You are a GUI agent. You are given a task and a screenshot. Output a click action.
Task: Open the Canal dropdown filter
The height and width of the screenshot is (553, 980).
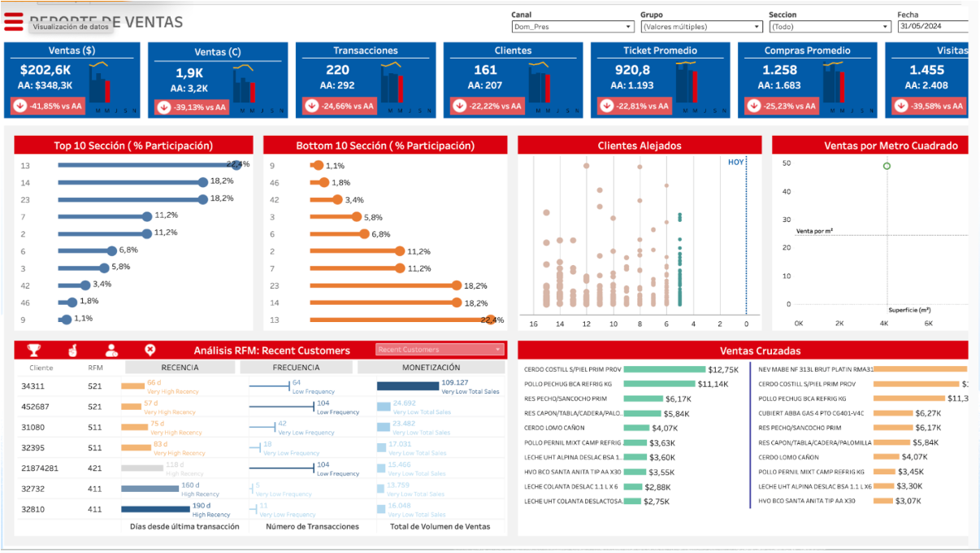572,27
